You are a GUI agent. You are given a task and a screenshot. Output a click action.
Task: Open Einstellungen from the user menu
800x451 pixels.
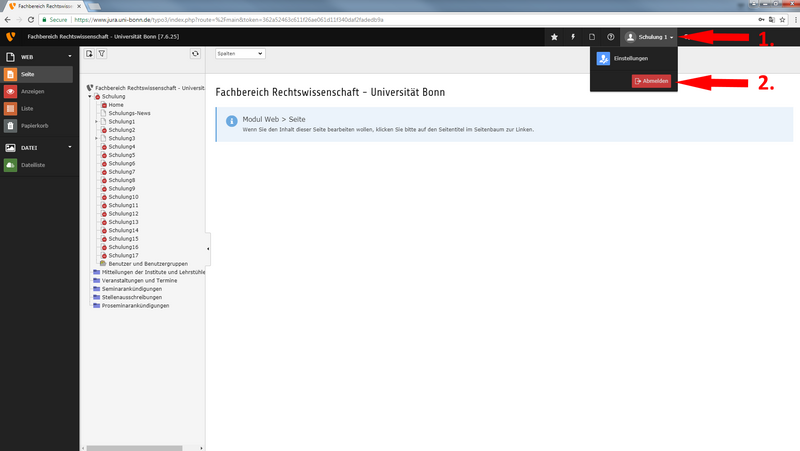pos(634,58)
